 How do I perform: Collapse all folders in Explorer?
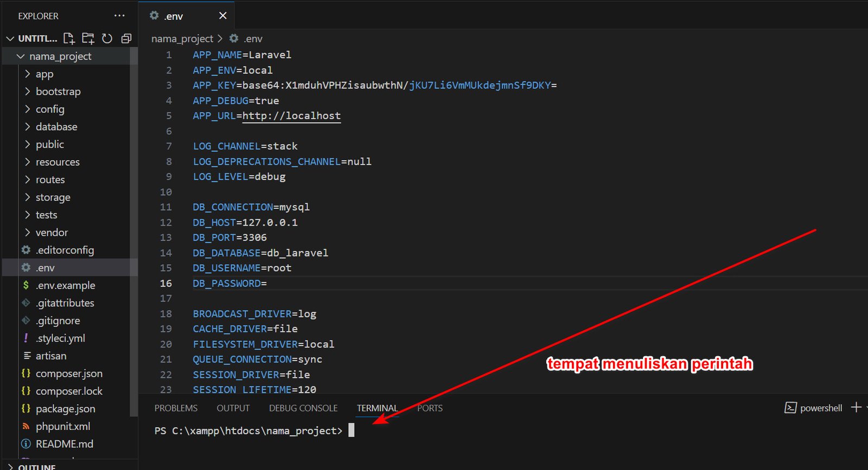(126, 38)
